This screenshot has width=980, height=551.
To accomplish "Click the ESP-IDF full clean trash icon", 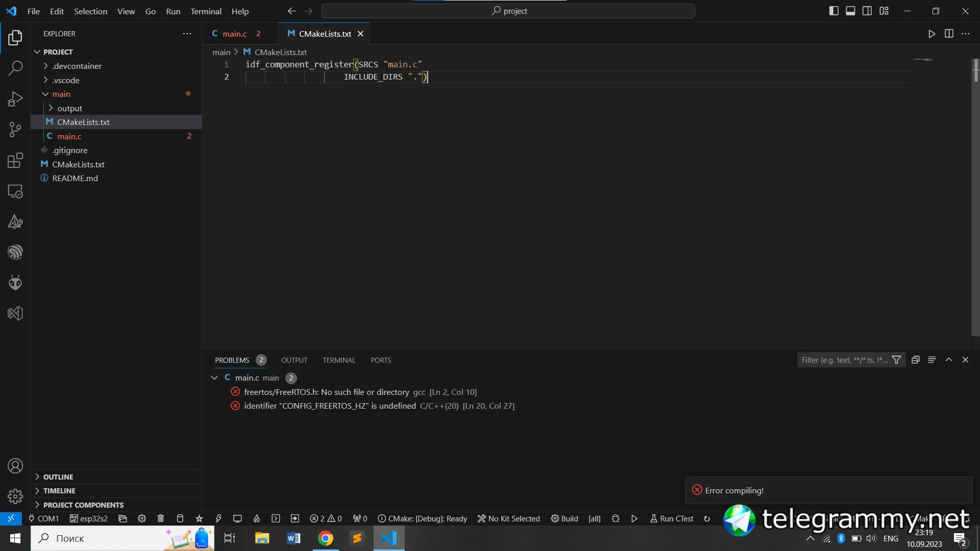I will [161, 518].
